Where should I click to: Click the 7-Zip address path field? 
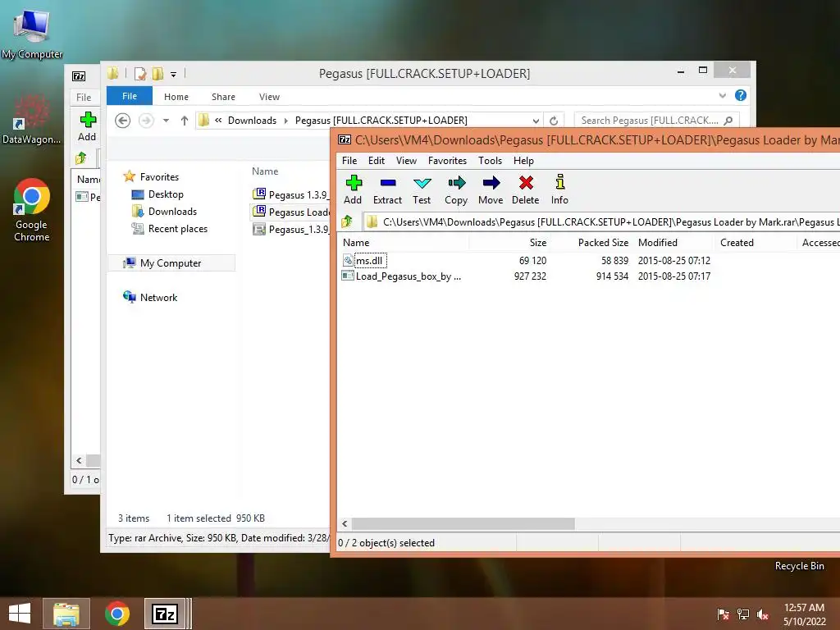[x=601, y=221]
